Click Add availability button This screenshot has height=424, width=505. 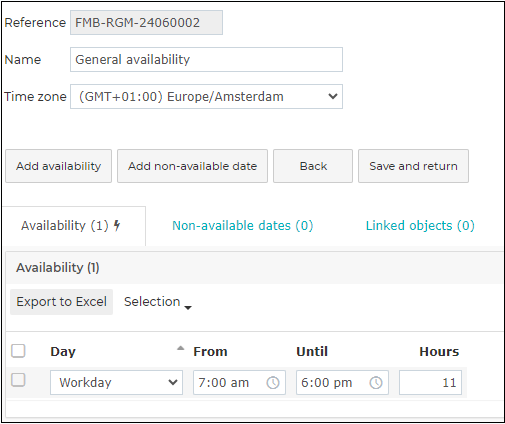[58, 166]
